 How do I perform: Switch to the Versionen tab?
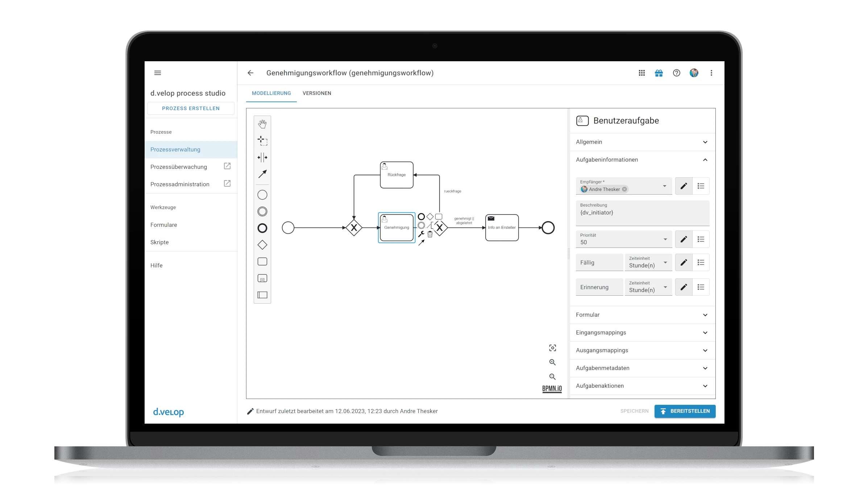click(x=317, y=93)
